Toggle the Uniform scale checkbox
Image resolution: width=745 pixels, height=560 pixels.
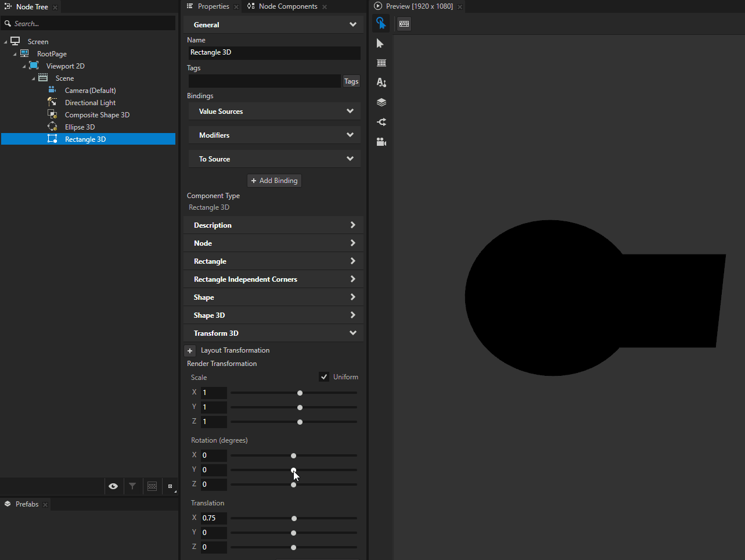323,376
